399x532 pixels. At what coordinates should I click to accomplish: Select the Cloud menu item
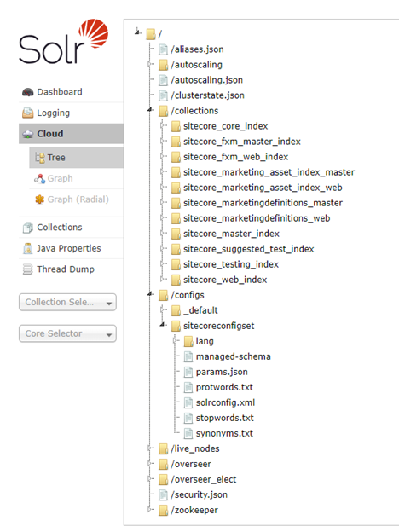(x=71, y=134)
